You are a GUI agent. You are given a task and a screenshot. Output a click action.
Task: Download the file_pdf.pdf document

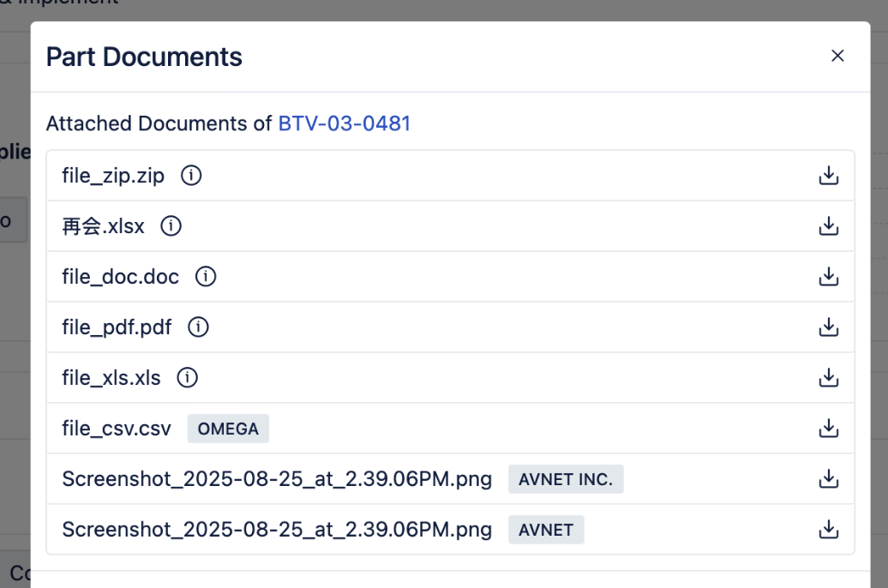(828, 327)
